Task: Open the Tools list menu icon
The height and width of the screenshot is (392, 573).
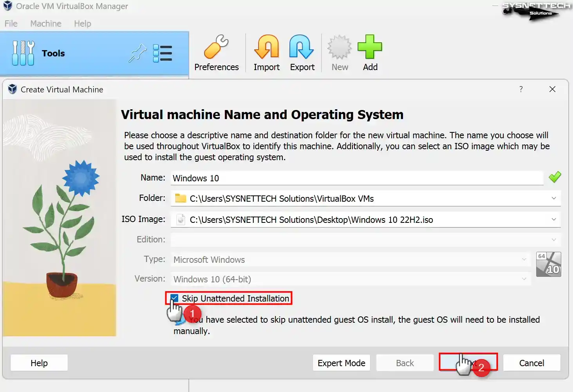Action: 163,53
